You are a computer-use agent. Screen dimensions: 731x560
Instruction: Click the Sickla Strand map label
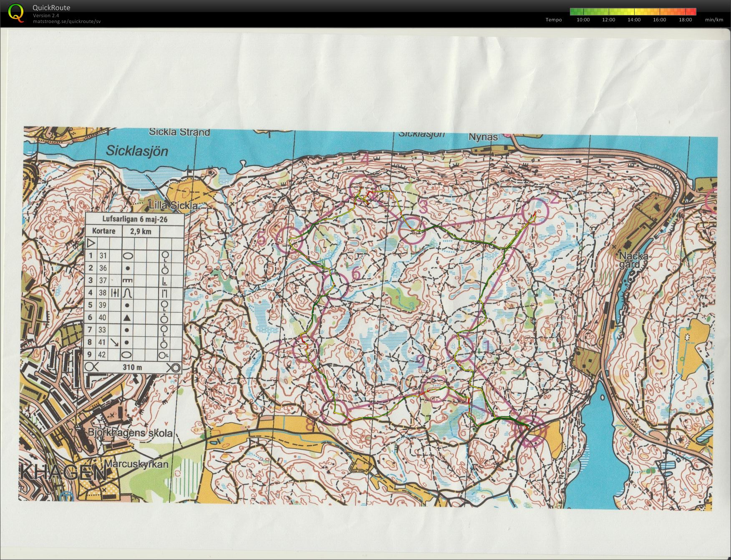click(179, 132)
